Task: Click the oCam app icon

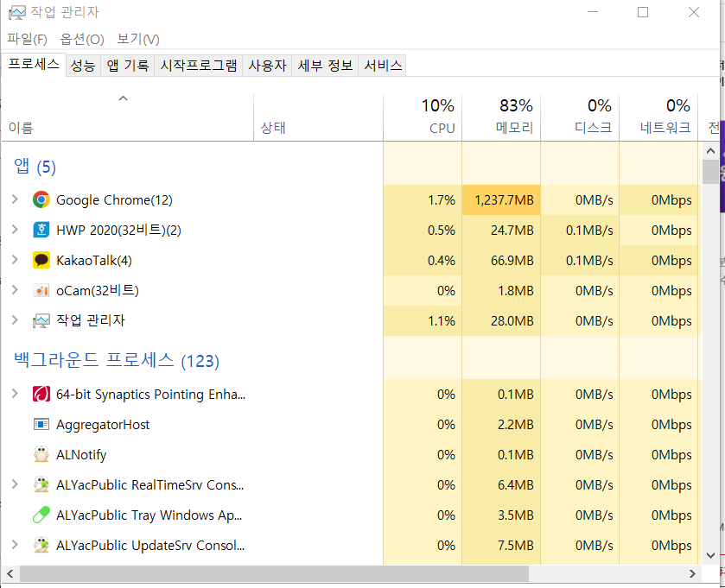Action: tap(41, 290)
